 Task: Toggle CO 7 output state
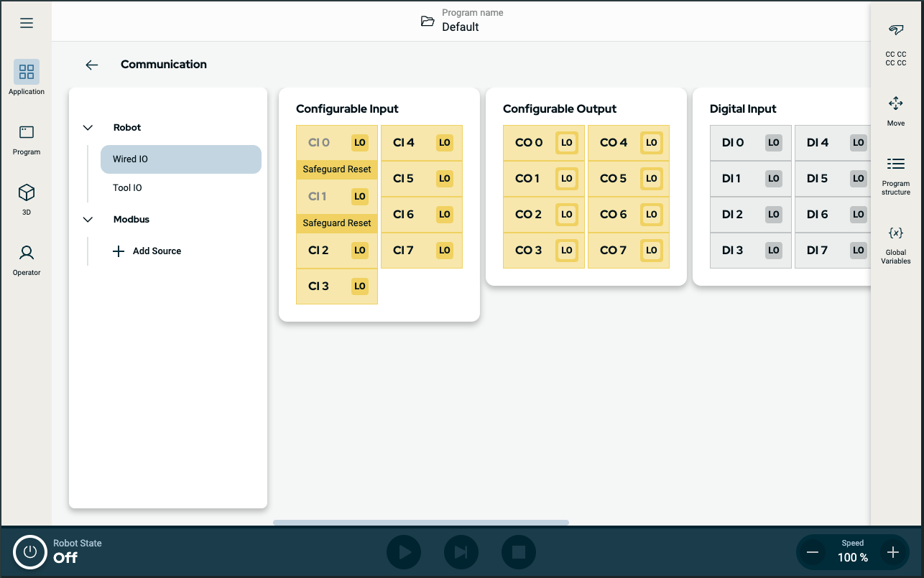pyautogui.click(x=651, y=251)
